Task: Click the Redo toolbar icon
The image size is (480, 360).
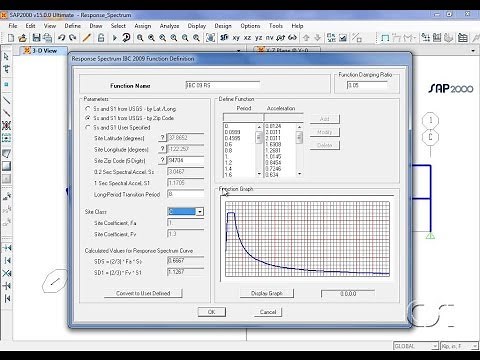Action: [72, 38]
